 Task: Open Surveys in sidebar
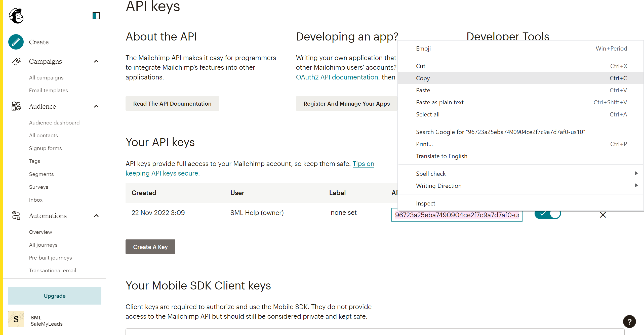39,187
